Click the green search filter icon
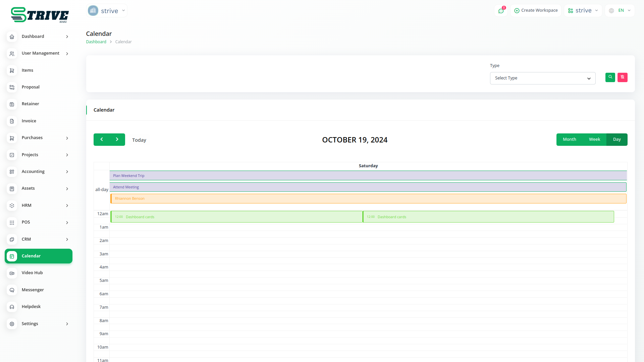 point(610,77)
